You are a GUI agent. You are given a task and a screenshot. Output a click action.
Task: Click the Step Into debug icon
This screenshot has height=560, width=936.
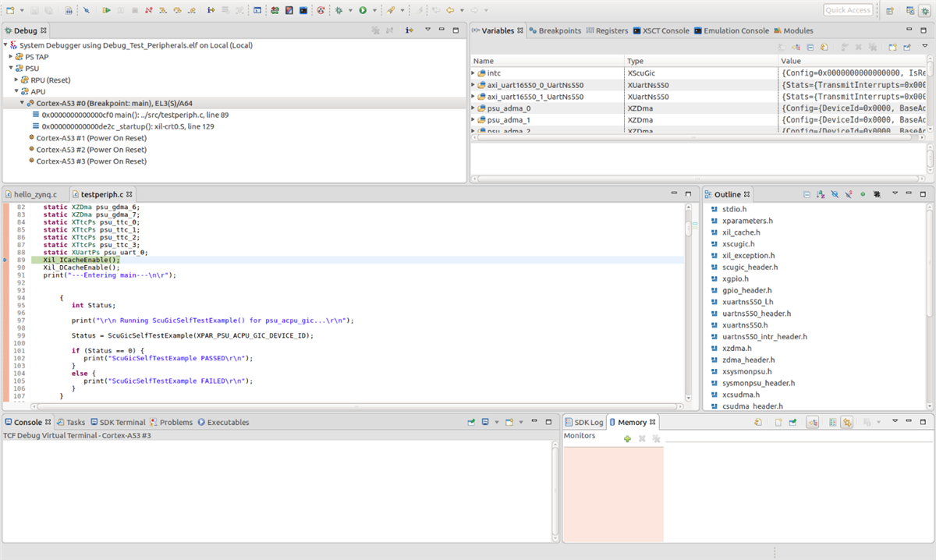(x=163, y=9)
